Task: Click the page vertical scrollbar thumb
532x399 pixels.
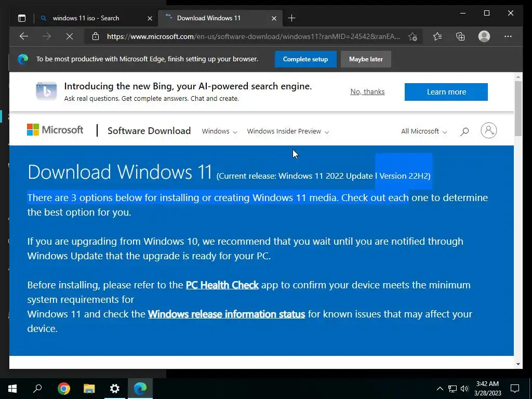Action: point(518,109)
